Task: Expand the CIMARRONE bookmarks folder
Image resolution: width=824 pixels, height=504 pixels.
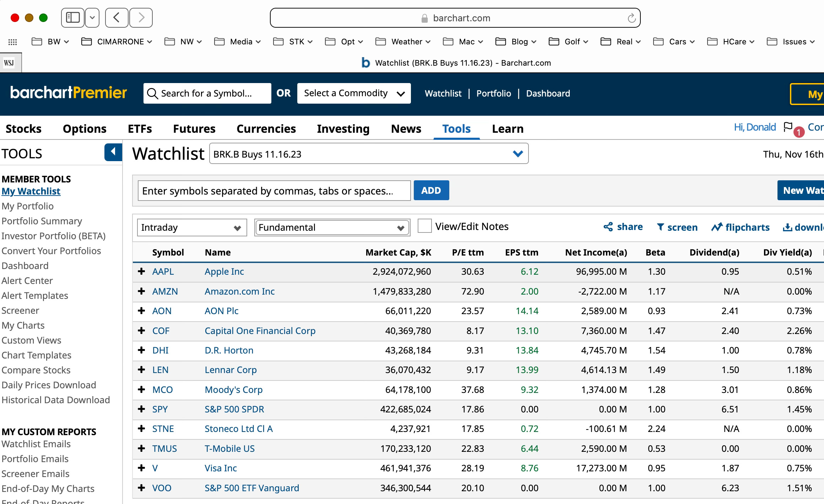Action: (117, 42)
